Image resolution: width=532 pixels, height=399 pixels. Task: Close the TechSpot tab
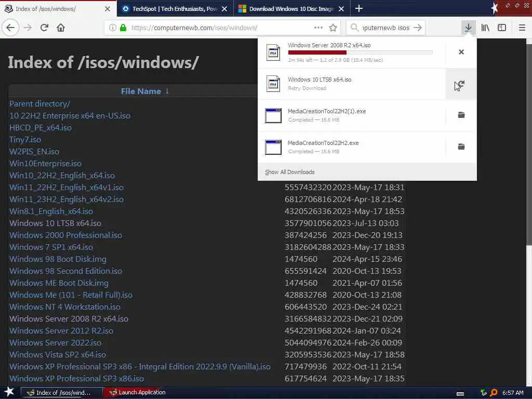tap(224, 9)
